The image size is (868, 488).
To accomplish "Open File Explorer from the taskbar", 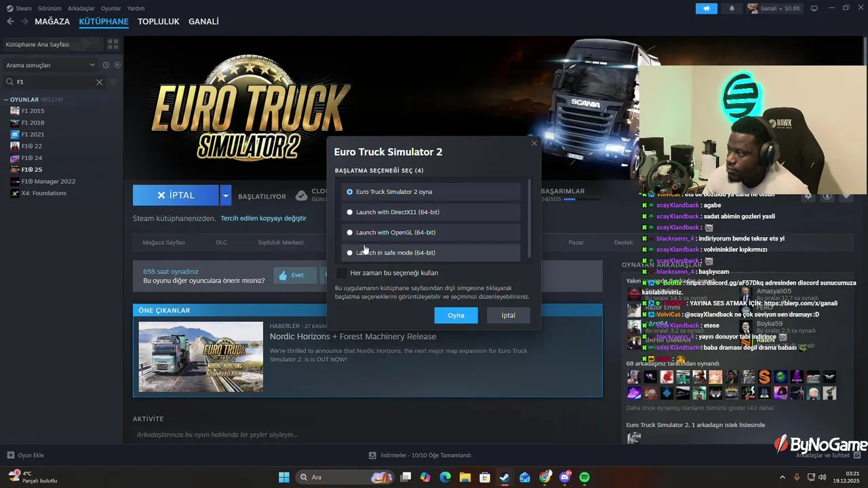I will (465, 477).
